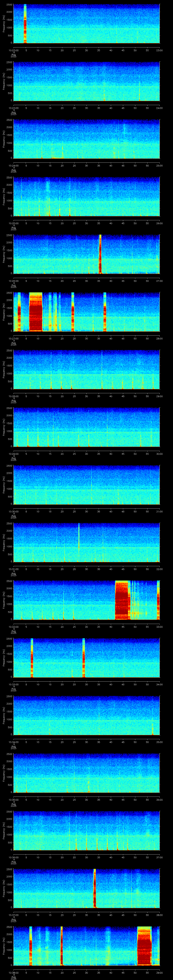Select the red burst near 33 s in the 10:37:00 spectrogram

[x=95, y=888]
